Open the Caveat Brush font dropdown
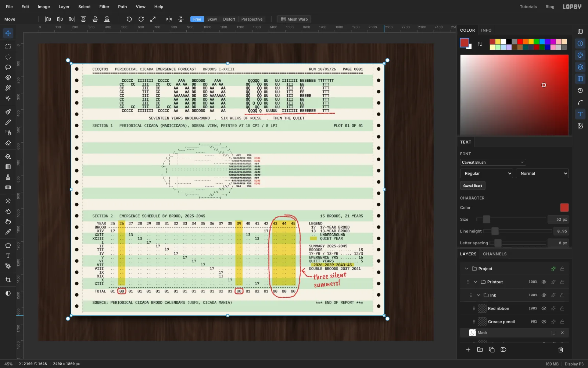 click(493, 162)
